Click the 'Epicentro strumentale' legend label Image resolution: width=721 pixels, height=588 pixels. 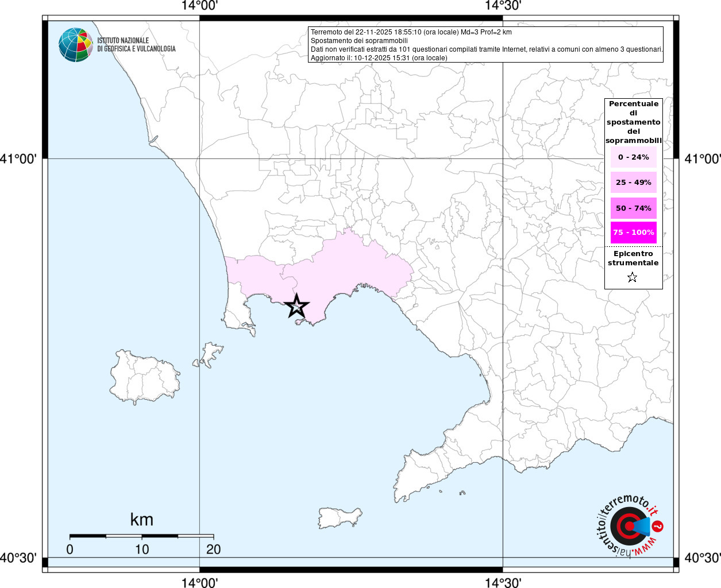[x=633, y=258]
